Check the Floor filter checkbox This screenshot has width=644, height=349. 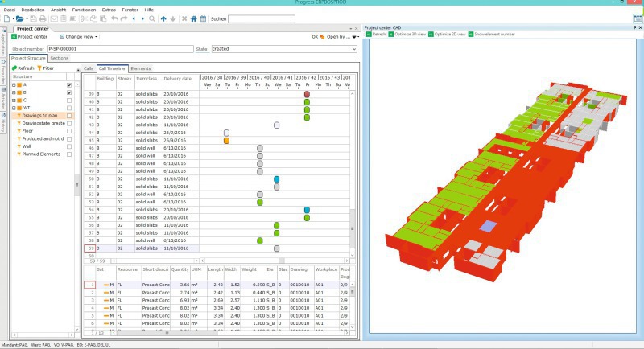point(69,131)
